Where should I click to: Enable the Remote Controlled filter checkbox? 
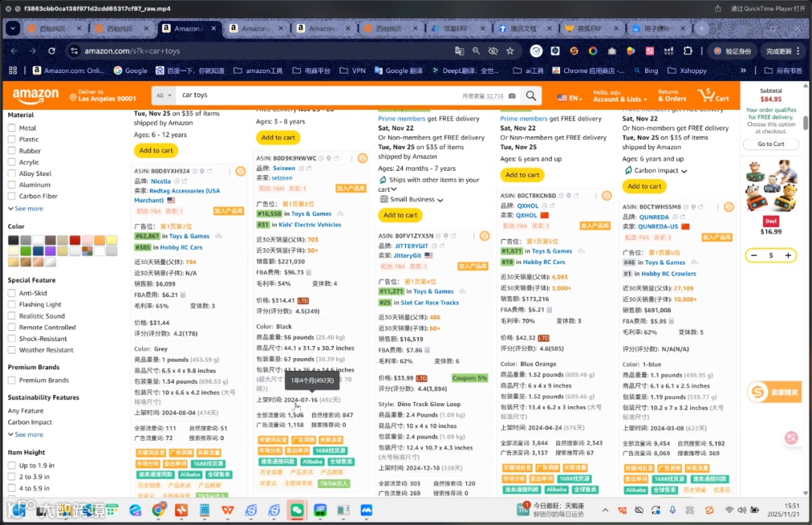[x=11, y=327]
